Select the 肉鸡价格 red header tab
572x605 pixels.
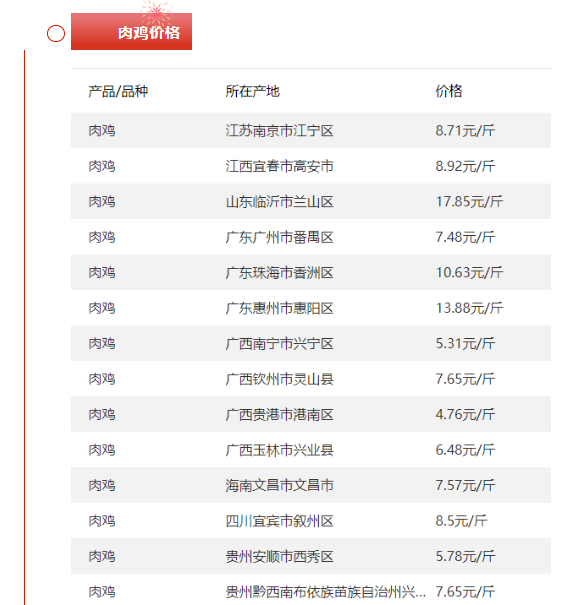[131, 32]
